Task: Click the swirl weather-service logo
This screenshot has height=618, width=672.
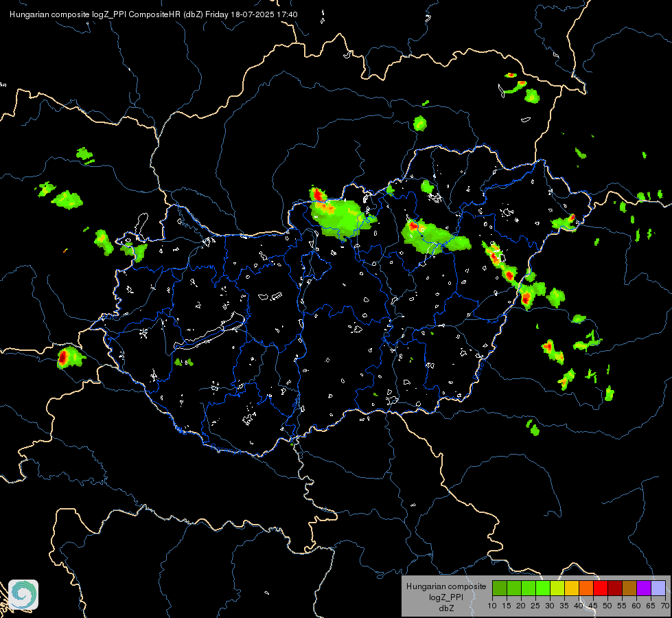Action: point(23,595)
